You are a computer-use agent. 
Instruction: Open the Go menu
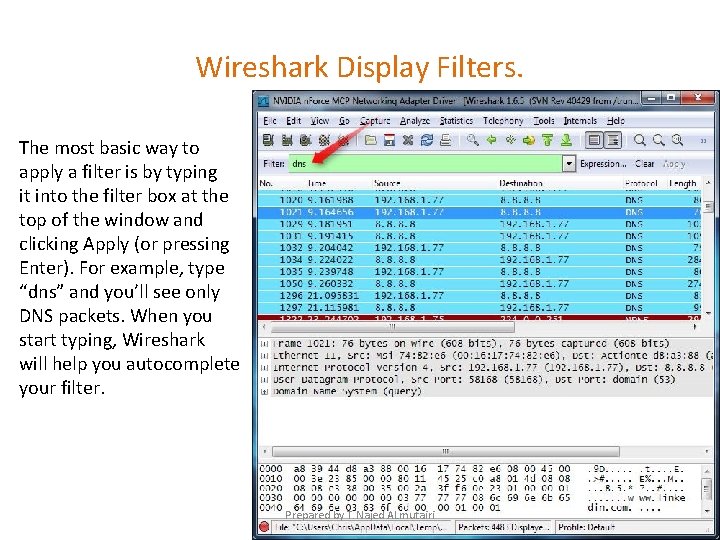tap(344, 121)
